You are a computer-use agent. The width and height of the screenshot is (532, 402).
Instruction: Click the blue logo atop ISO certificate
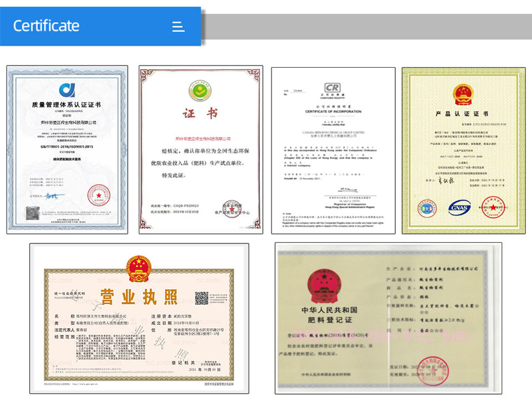tap(67, 90)
